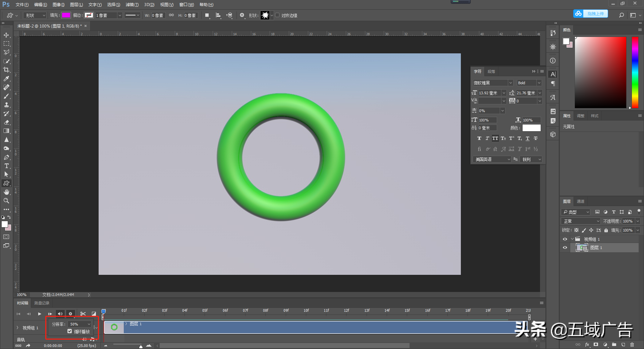The width and height of the screenshot is (644, 349).
Task: Select the Pen tool
Action: pyautogui.click(x=6, y=157)
